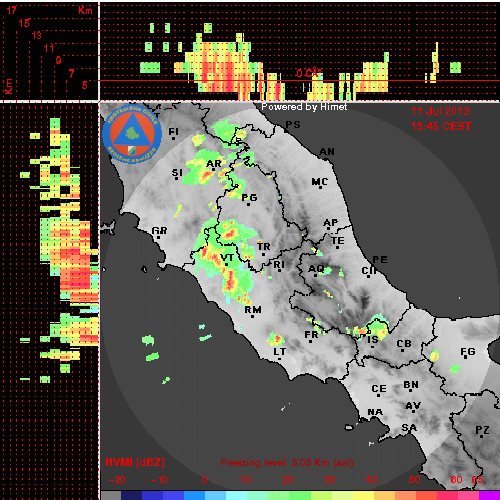Click the PE city label on map

pos(380,260)
